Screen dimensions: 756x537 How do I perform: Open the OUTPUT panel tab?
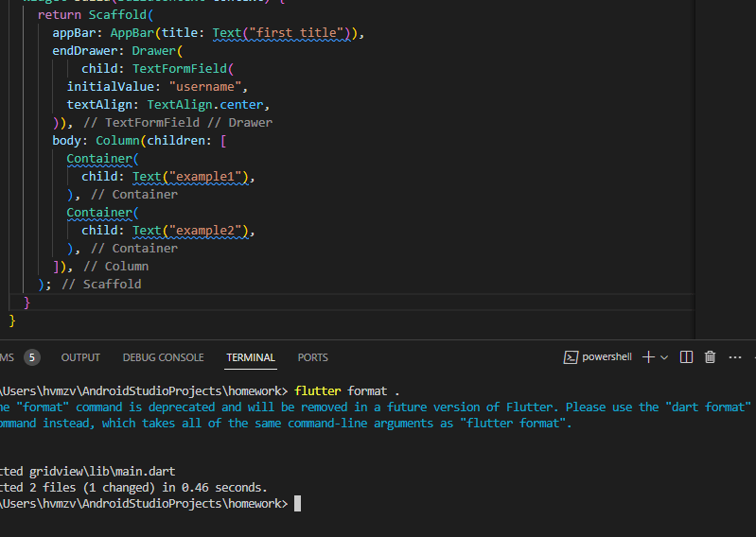click(80, 357)
